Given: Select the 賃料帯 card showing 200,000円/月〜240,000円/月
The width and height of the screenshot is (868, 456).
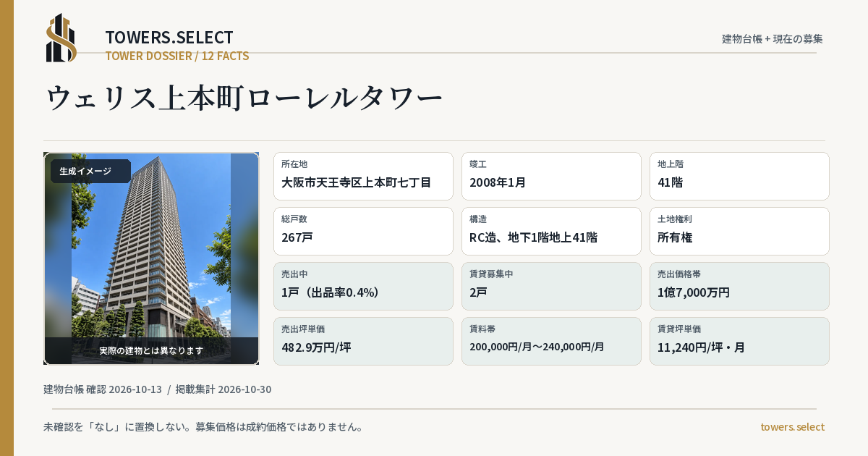Looking at the screenshot, I should (551, 341).
